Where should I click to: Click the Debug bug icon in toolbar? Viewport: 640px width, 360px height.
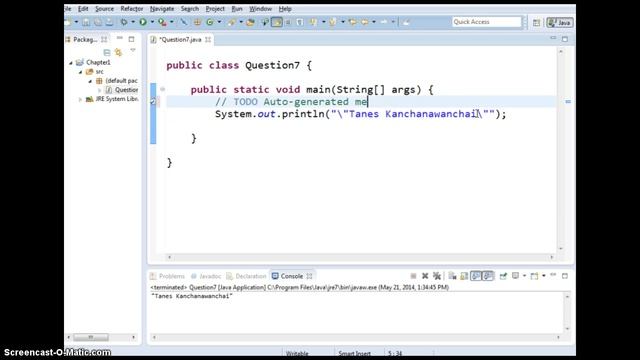pos(124,22)
